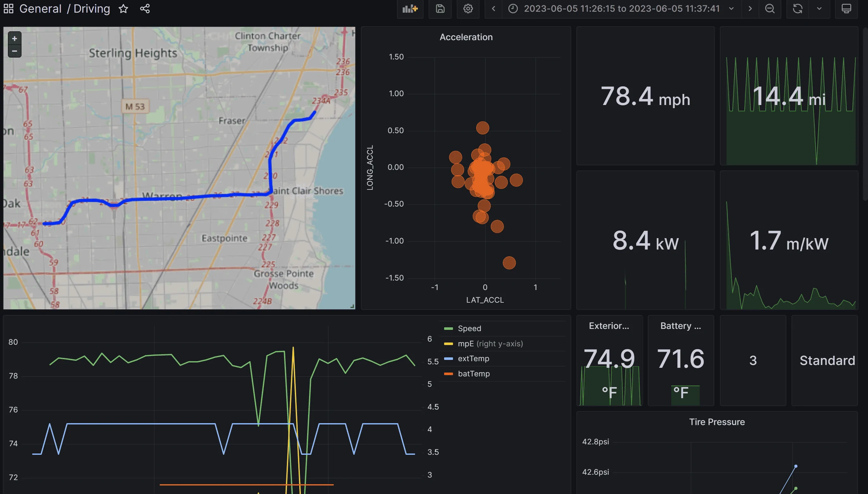Click the Grosse Pointe Woods map label
The height and width of the screenshot is (494, 868).
click(x=284, y=280)
